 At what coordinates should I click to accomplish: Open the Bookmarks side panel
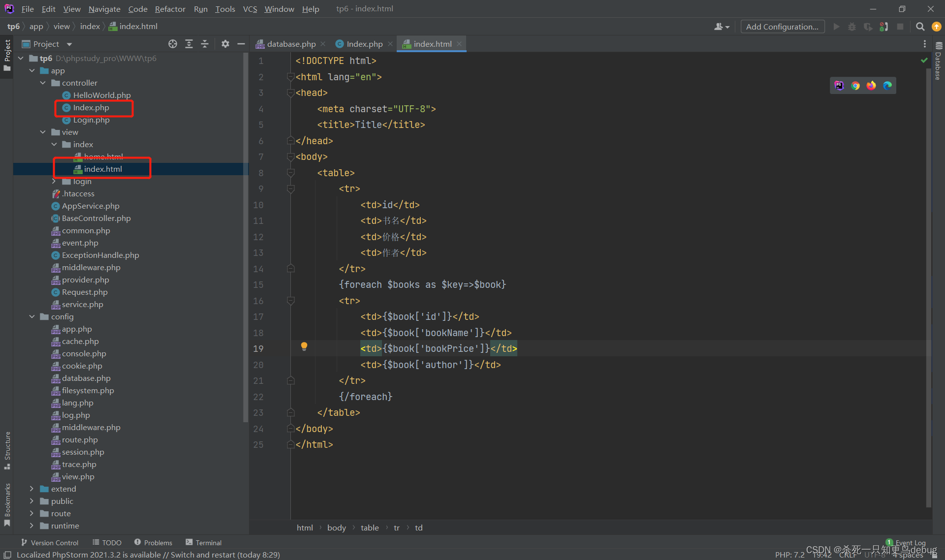(7, 505)
